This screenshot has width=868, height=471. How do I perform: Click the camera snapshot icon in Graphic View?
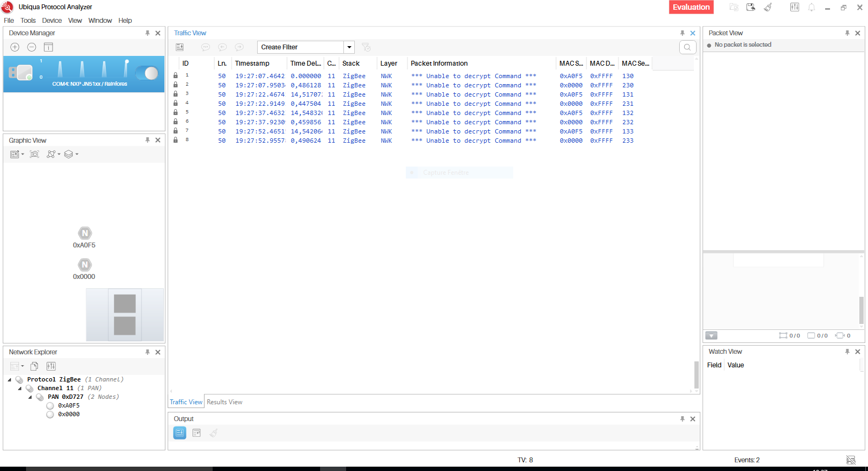pos(34,154)
